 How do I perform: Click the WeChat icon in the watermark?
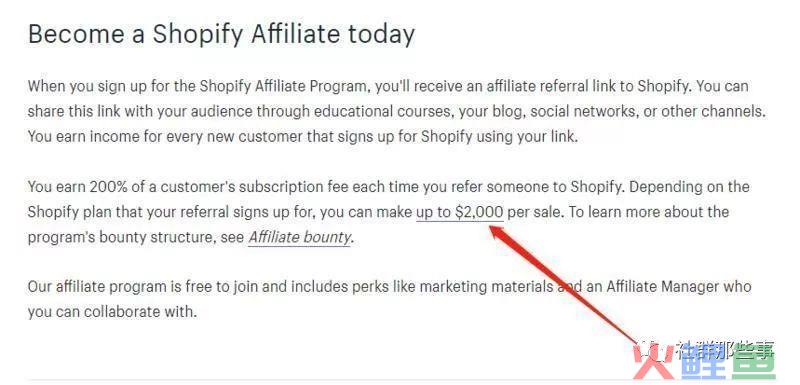coord(652,351)
